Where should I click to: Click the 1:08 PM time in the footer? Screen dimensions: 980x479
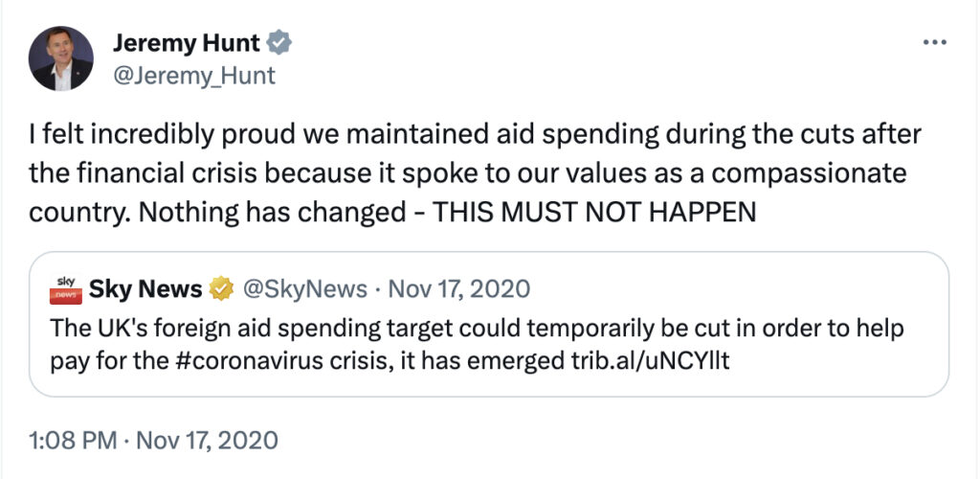73,441
